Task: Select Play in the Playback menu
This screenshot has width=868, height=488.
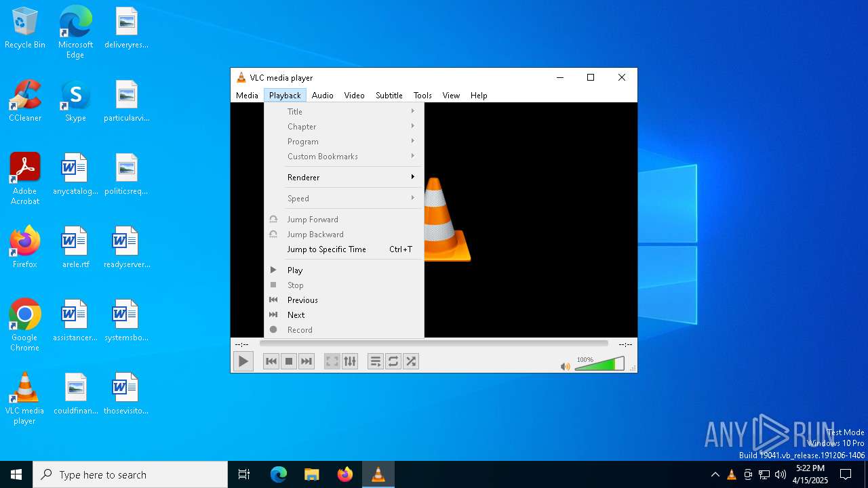Action: [344, 270]
